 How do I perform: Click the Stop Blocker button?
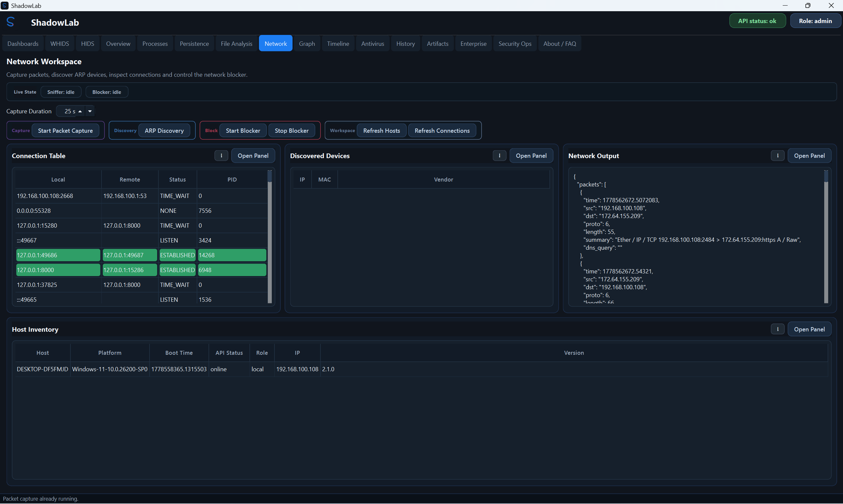(292, 131)
